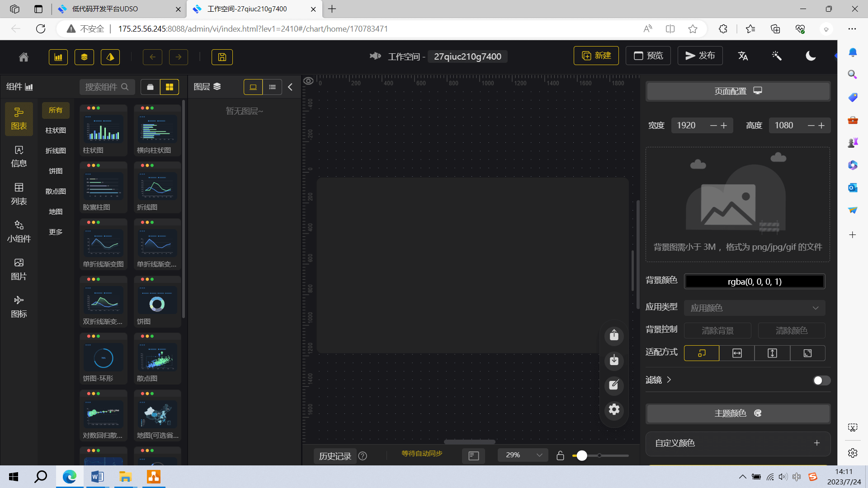
Task: Select the 信息 component category tab
Action: (x=19, y=156)
